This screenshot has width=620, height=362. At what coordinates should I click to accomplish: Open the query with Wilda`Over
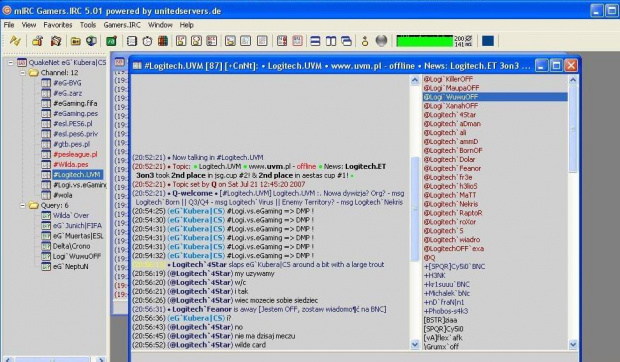point(71,216)
